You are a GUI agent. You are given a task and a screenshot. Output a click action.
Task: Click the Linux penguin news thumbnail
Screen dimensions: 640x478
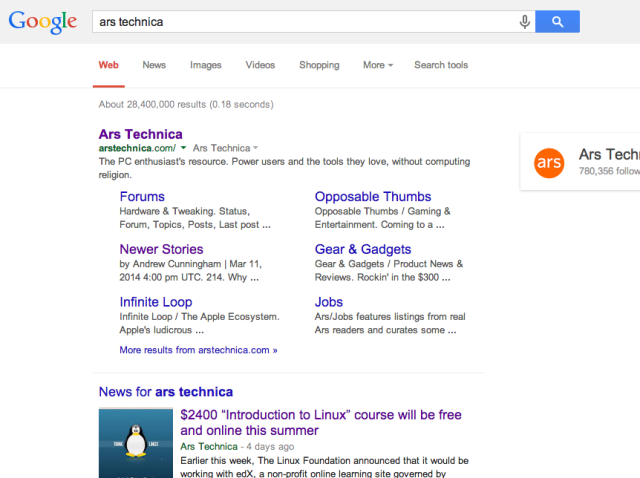[x=136, y=443]
